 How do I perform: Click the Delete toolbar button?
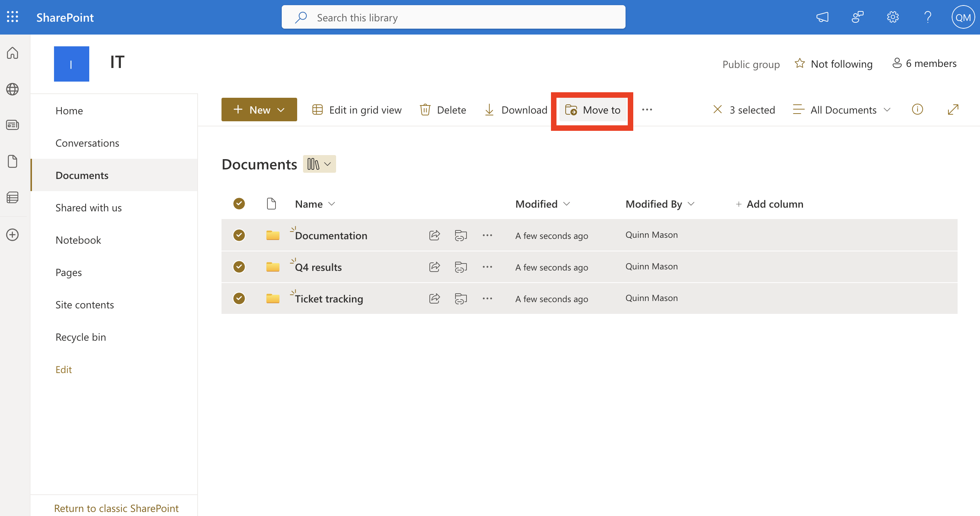click(443, 110)
